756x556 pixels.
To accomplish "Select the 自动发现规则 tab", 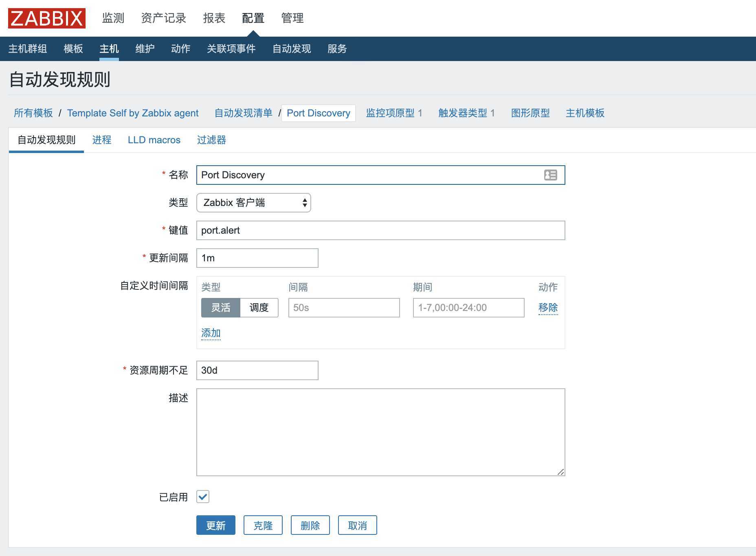I will pos(46,140).
